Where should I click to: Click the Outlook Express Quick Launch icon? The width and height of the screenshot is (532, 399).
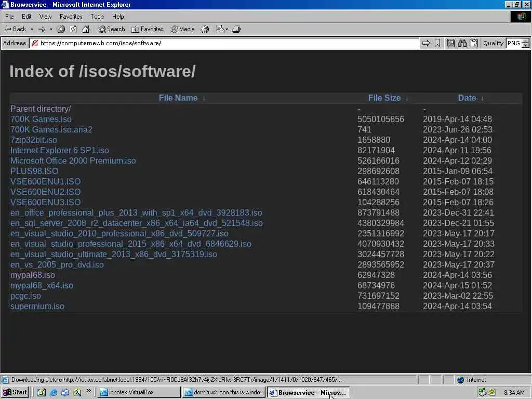pyautogui.click(x=65, y=393)
